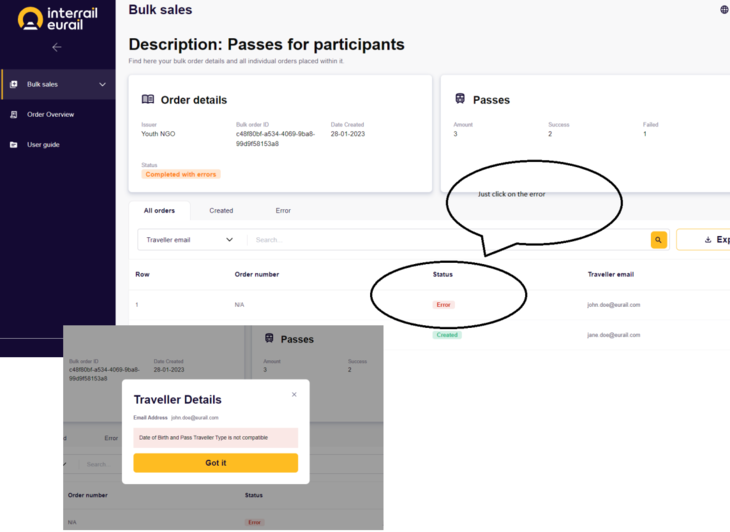Click the Search input field
Image resolution: width=730 pixels, height=532 pixels.
tap(447, 240)
